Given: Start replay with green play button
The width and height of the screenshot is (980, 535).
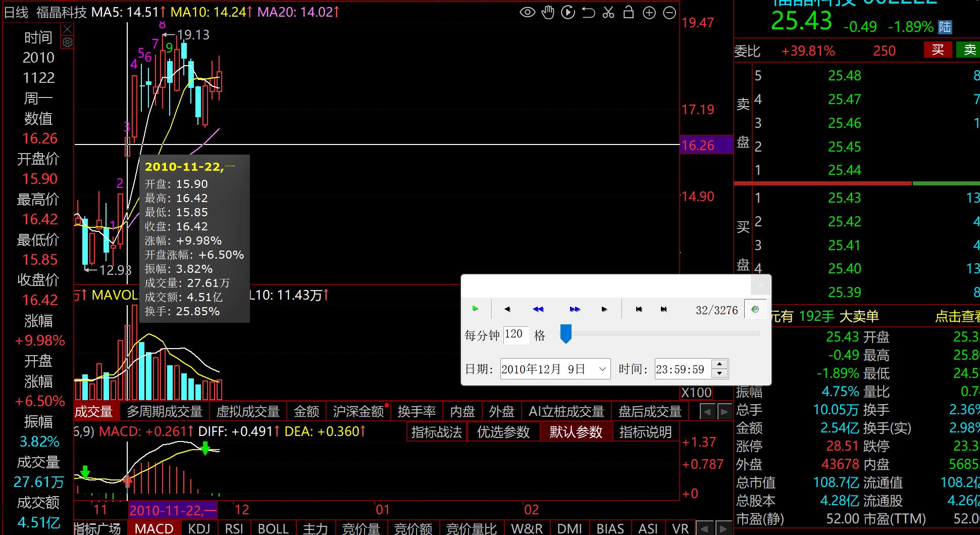Looking at the screenshot, I should (475, 309).
